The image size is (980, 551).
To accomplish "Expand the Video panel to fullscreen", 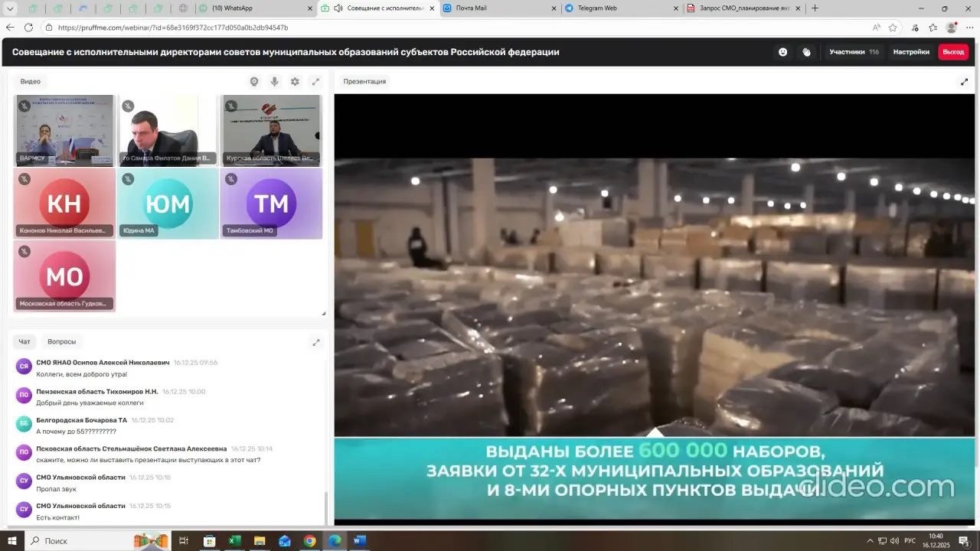I will [315, 82].
